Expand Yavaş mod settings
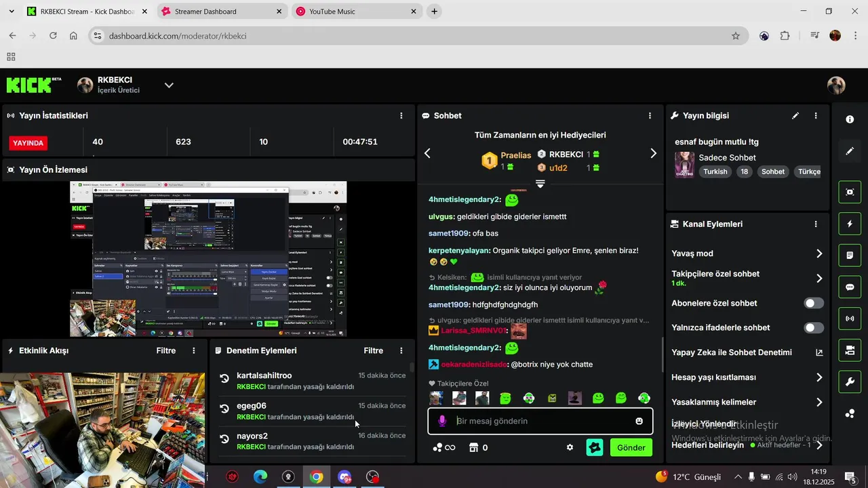The height and width of the screenshot is (488, 868). point(819,253)
